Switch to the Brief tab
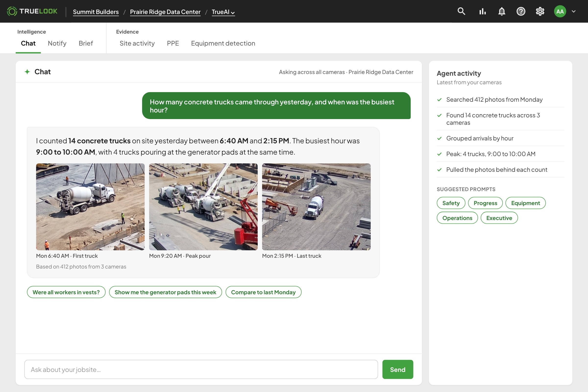 (86, 43)
